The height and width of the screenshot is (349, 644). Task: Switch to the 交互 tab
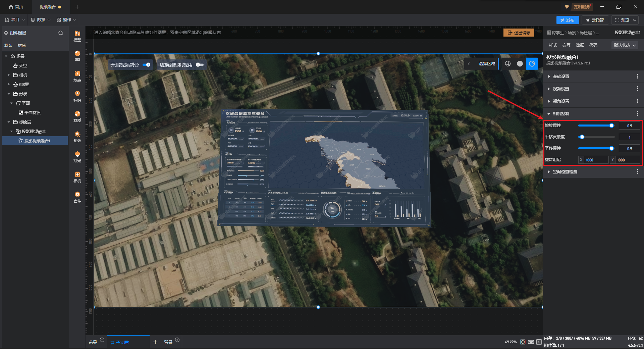(x=566, y=45)
